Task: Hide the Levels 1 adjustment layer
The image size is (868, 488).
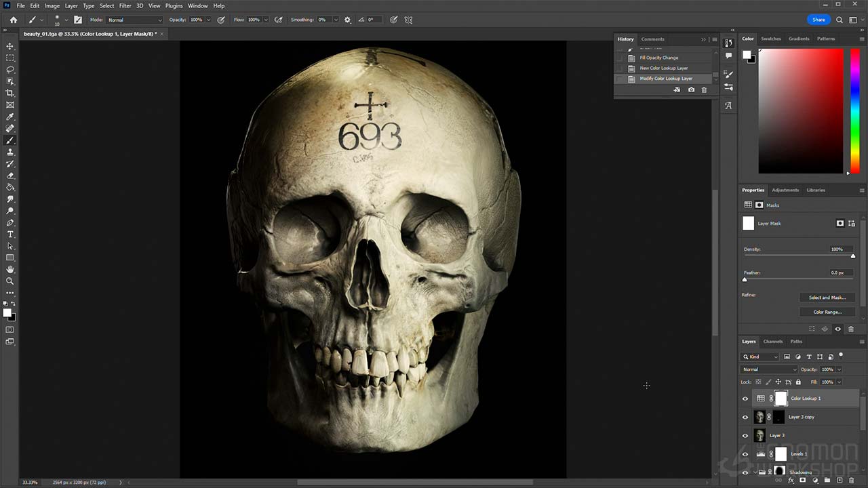Action: (745, 454)
